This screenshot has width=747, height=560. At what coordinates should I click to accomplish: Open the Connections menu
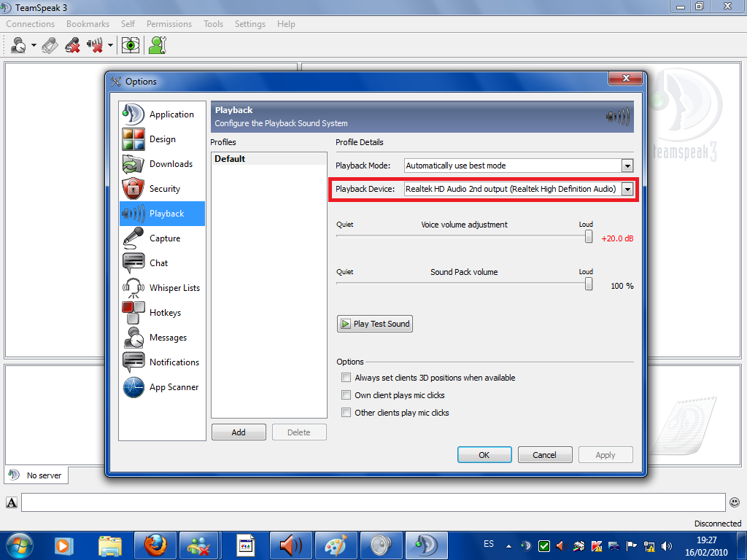pyautogui.click(x=31, y=24)
